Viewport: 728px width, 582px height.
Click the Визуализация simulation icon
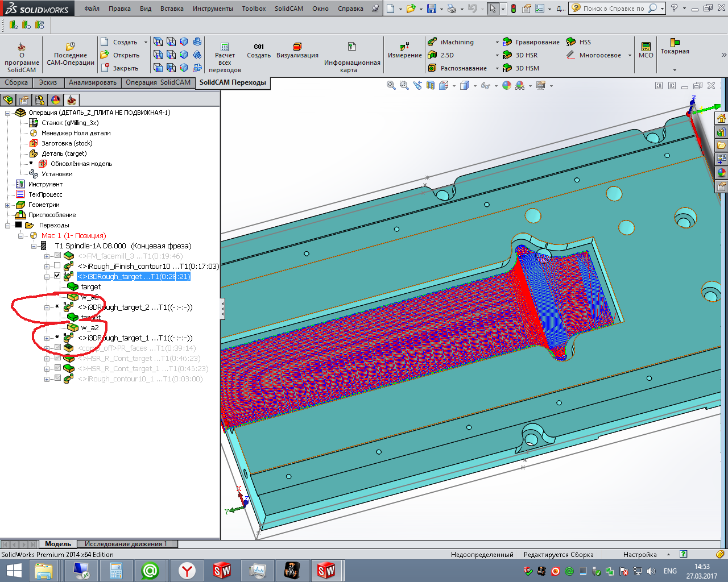[x=297, y=47]
